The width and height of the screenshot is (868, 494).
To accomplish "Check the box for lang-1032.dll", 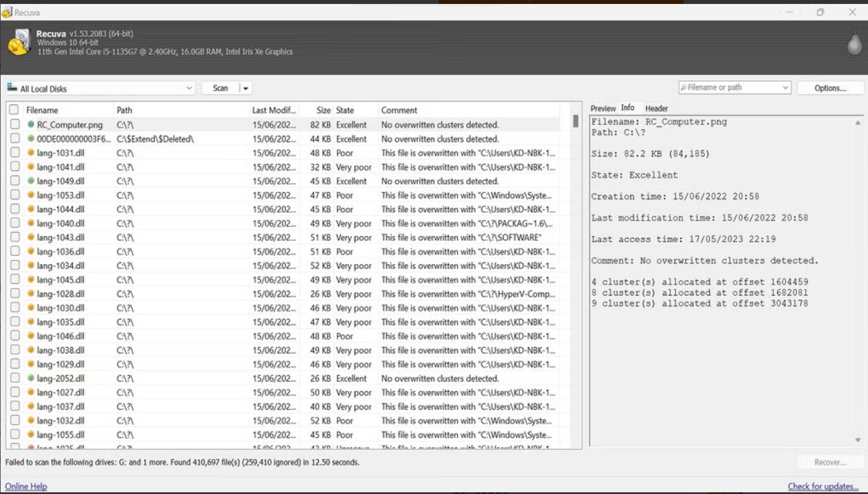I will (15, 421).
